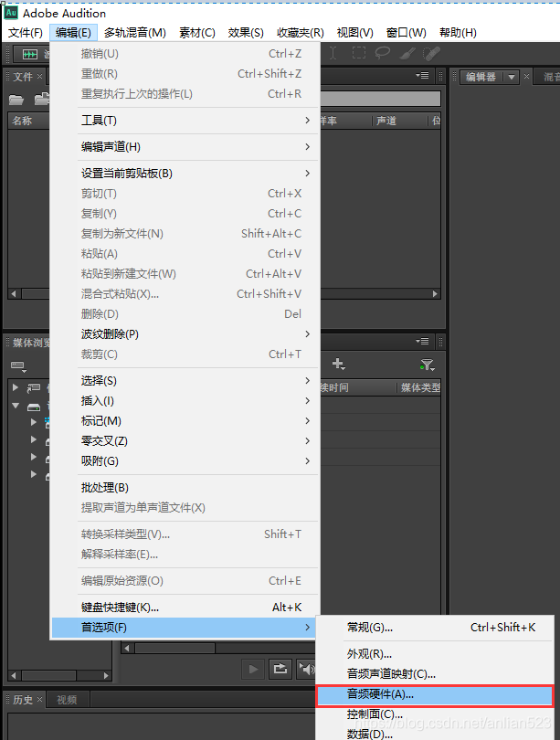Open the 收藏夹(R) menu
560x740 pixels.
point(301,33)
